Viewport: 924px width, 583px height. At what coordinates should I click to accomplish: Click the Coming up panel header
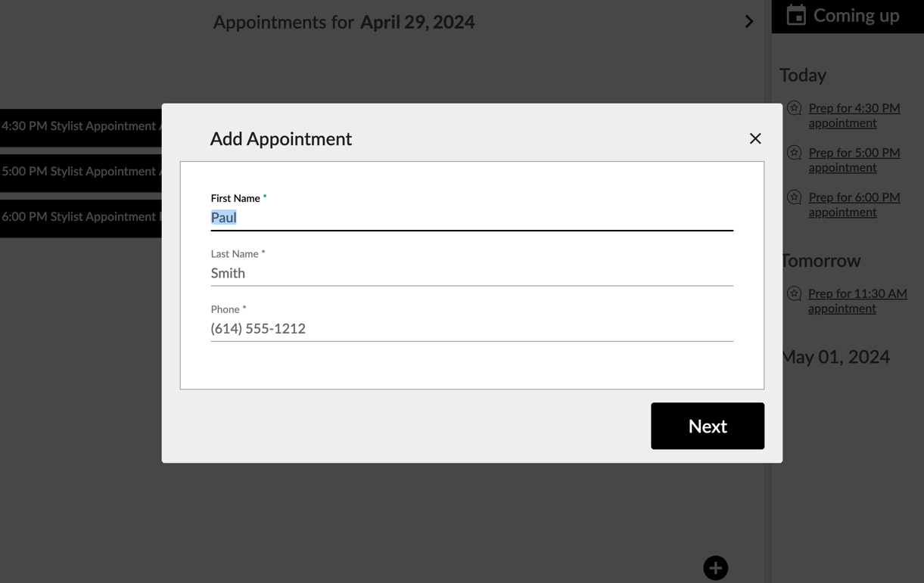click(856, 16)
